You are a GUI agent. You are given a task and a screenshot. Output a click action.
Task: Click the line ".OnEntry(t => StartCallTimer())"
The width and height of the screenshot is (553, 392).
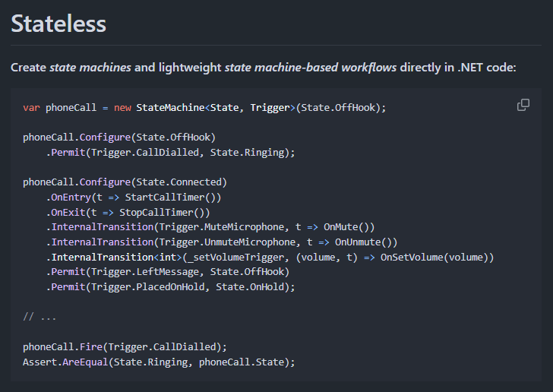pyautogui.click(x=134, y=198)
